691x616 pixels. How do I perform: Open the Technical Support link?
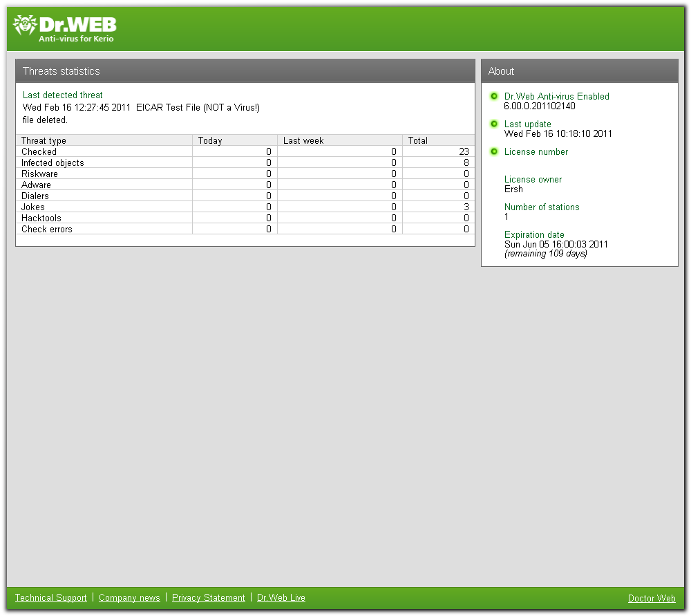tap(50, 597)
